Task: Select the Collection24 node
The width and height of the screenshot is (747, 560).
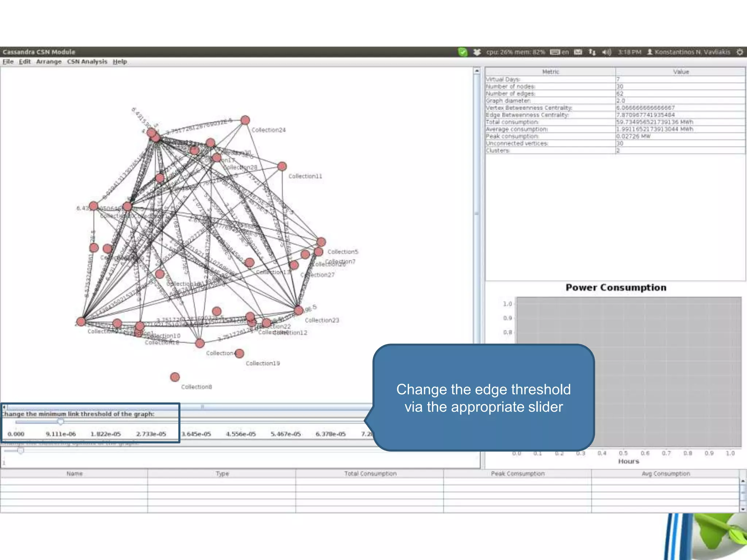Action: [245, 120]
